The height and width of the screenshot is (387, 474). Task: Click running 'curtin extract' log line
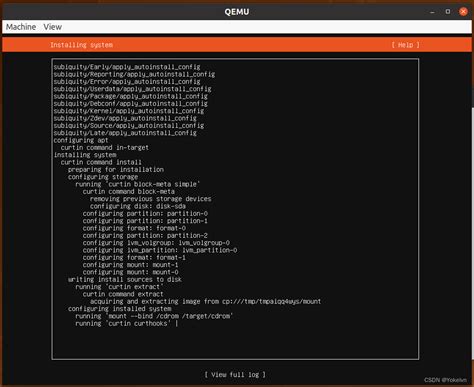click(119, 287)
